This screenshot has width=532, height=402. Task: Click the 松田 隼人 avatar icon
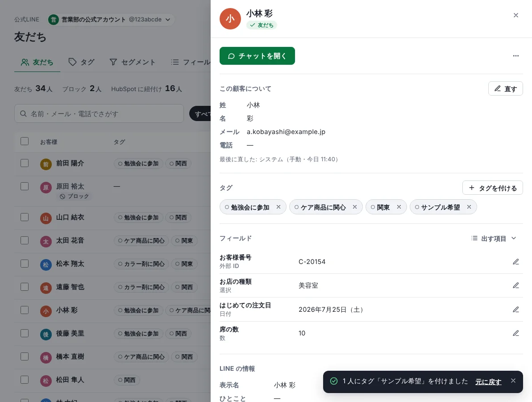[46, 381]
